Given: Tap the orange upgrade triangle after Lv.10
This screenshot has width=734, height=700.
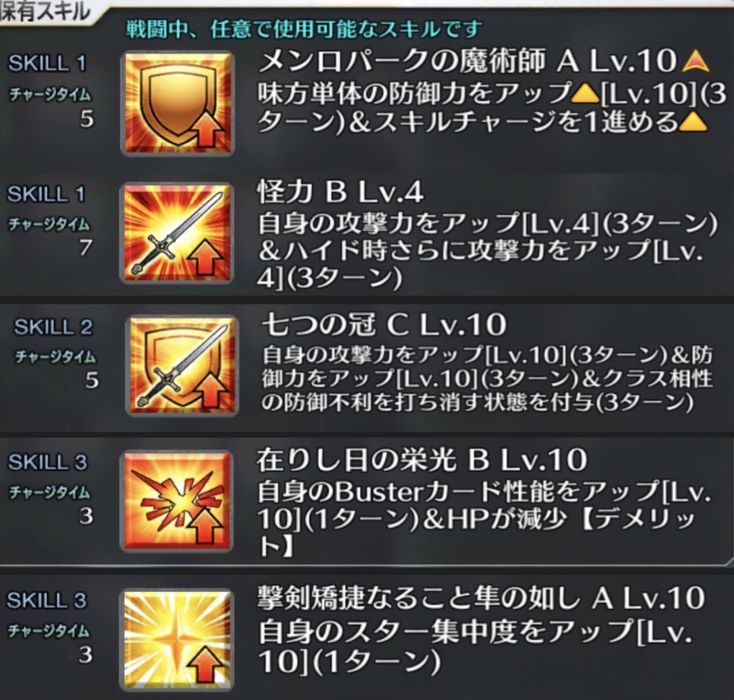Looking at the screenshot, I should click(x=696, y=61).
